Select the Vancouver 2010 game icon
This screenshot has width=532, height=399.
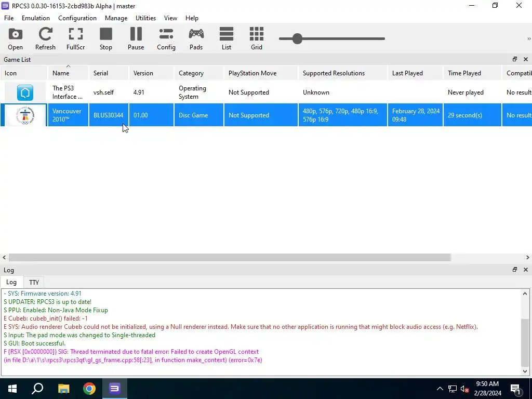coord(25,115)
